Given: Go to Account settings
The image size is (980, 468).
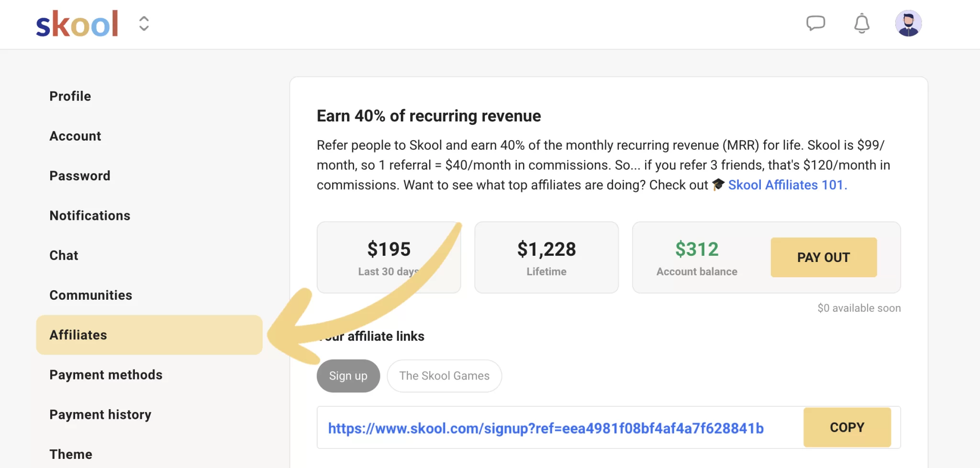Looking at the screenshot, I should (75, 136).
